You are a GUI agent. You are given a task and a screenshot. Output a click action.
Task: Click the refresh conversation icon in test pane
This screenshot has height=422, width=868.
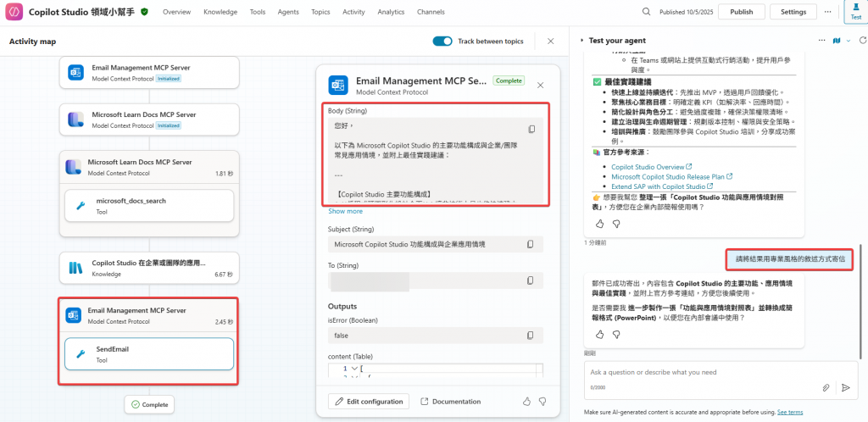[x=862, y=41]
